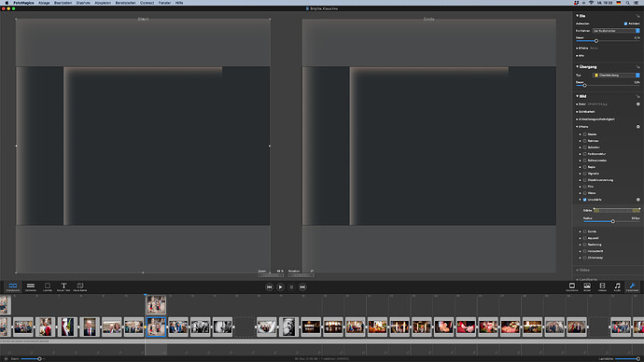Open the Dokumente browser icon

pyautogui.click(x=572, y=286)
